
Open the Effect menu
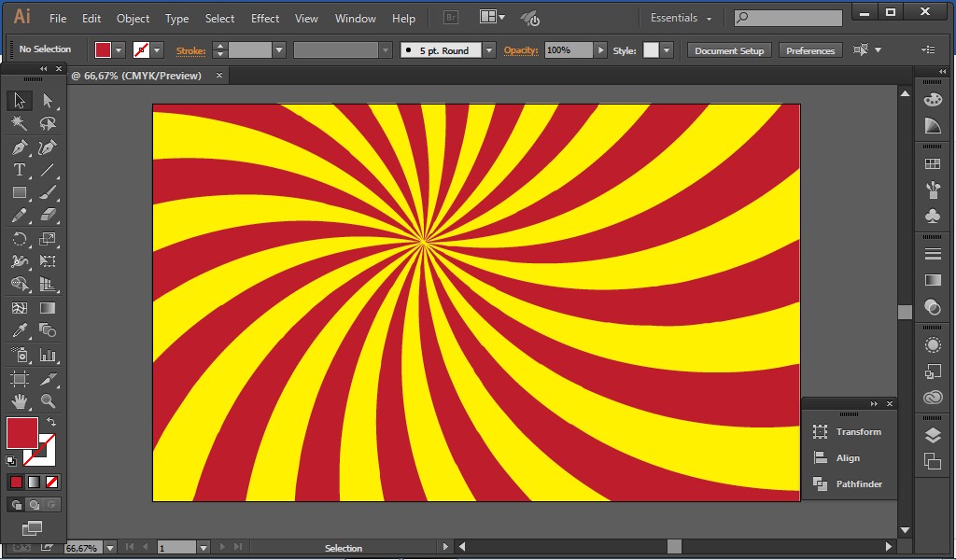pyautogui.click(x=264, y=18)
